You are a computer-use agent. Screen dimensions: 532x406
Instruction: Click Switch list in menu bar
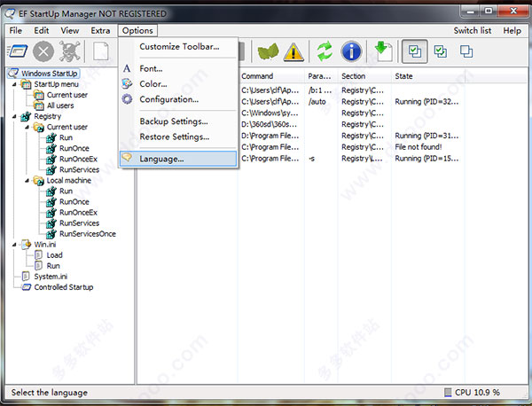coord(473,30)
